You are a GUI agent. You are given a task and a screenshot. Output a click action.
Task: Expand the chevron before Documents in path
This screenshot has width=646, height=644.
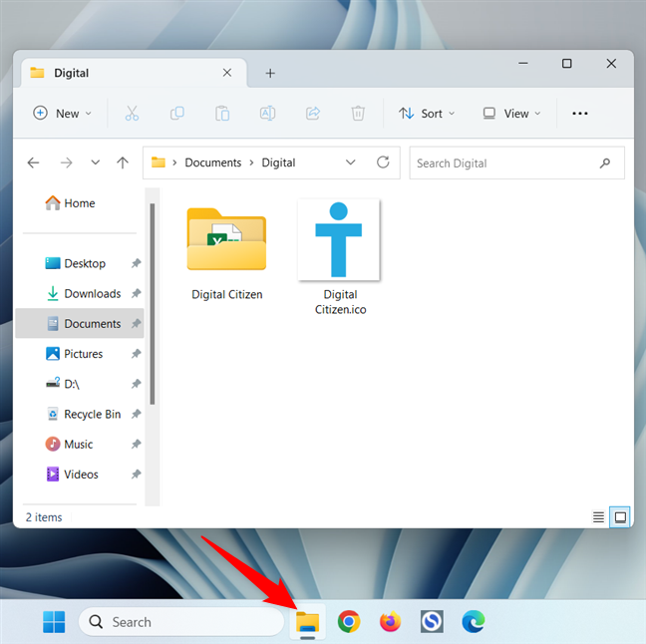click(x=174, y=162)
